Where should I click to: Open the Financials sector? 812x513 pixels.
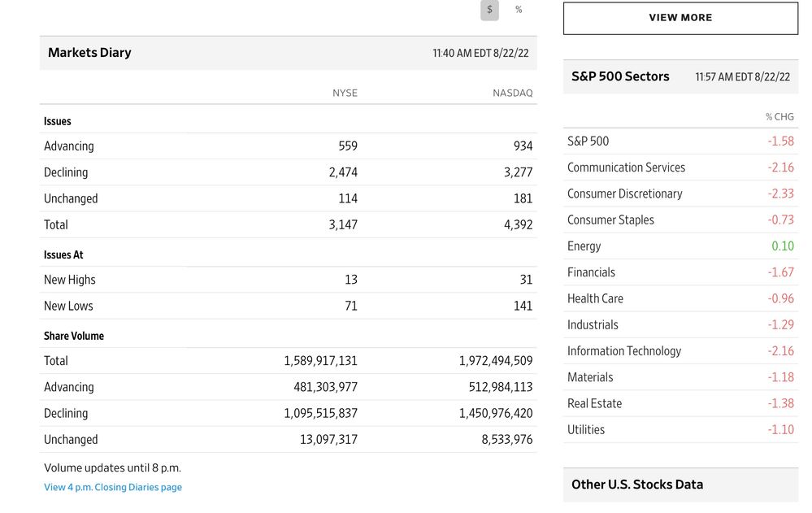pyautogui.click(x=591, y=272)
